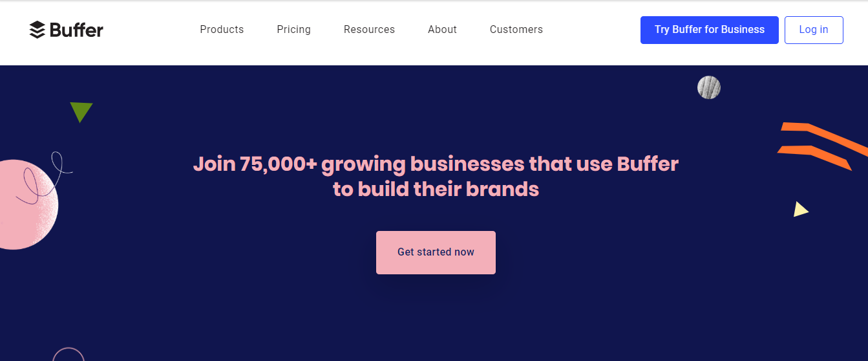Click the pink Get started now button
Image resolution: width=868 pixels, height=361 pixels.
click(436, 252)
